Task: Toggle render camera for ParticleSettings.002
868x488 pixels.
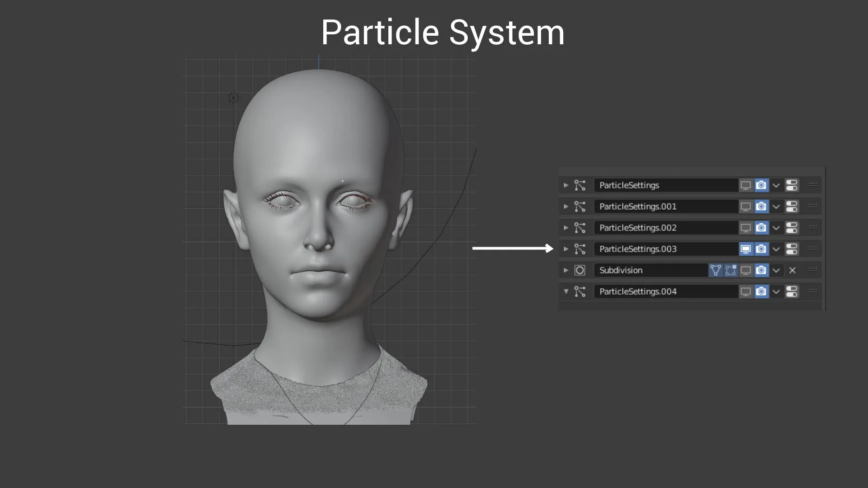Action: coord(761,228)
